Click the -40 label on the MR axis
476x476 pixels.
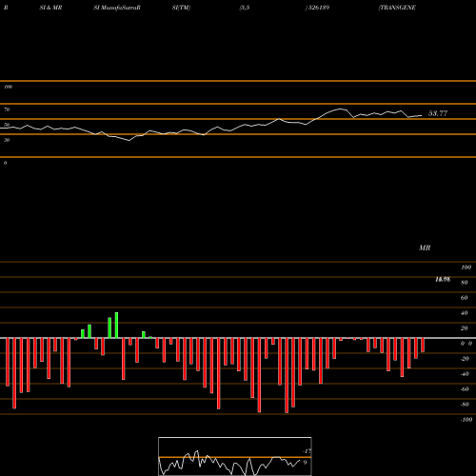465,374
